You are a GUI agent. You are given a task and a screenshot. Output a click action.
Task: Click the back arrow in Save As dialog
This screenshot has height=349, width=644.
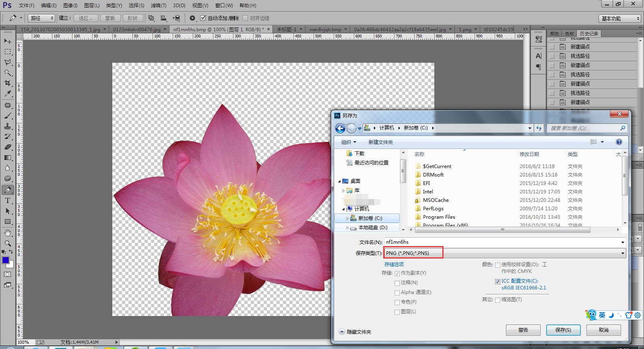pyautogui.click(x=340, y=128)
